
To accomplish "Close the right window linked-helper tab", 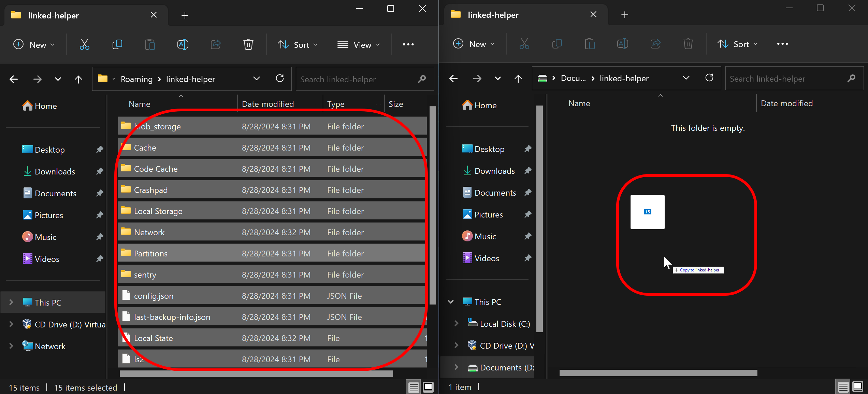I will [x=593, y=14].
